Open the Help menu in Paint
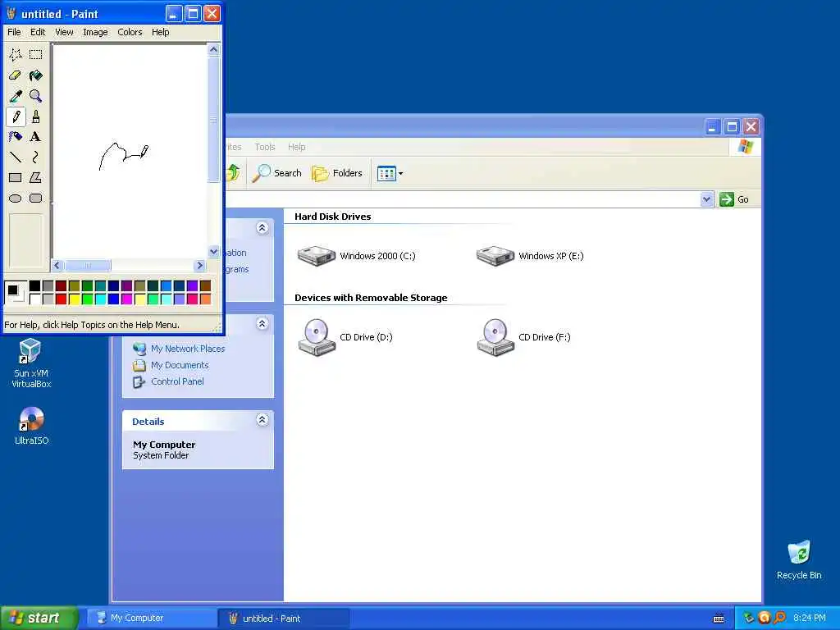This screenshot has height=630, width=840. (160, 32)
